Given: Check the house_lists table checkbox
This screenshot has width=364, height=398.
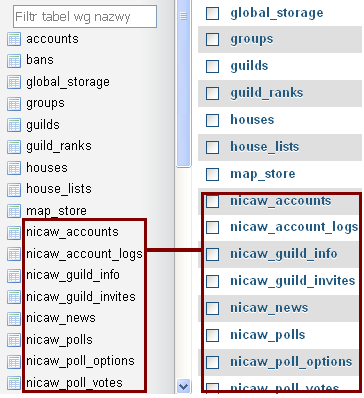Looking at the screenshot, I should coord(212,147).
